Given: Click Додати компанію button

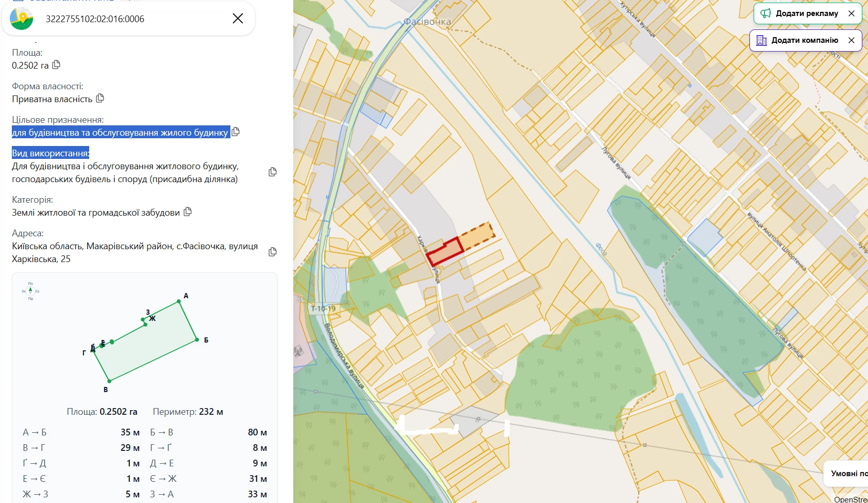Looking at the screenshot, I should coord(805,40).
